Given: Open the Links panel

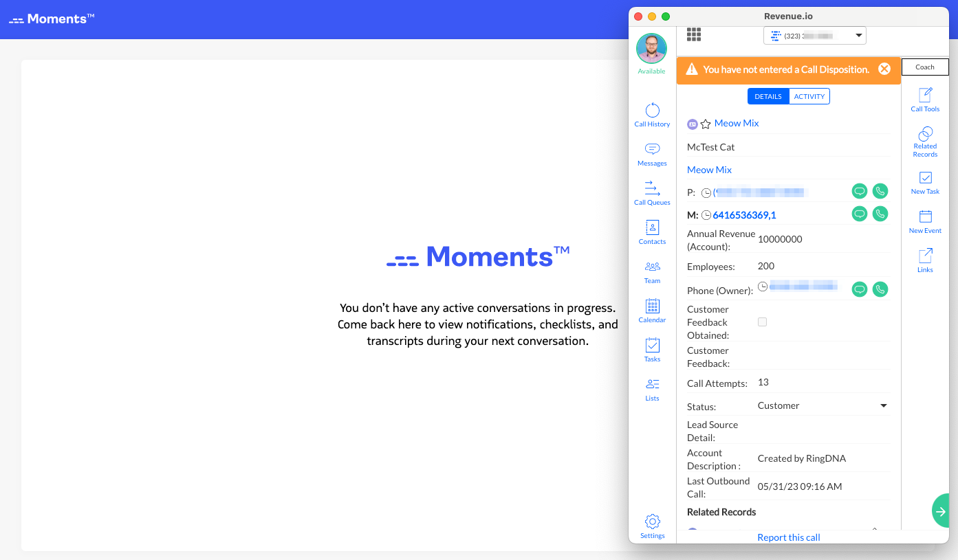Looking at the screenshot, I should (x=925, y=260).
